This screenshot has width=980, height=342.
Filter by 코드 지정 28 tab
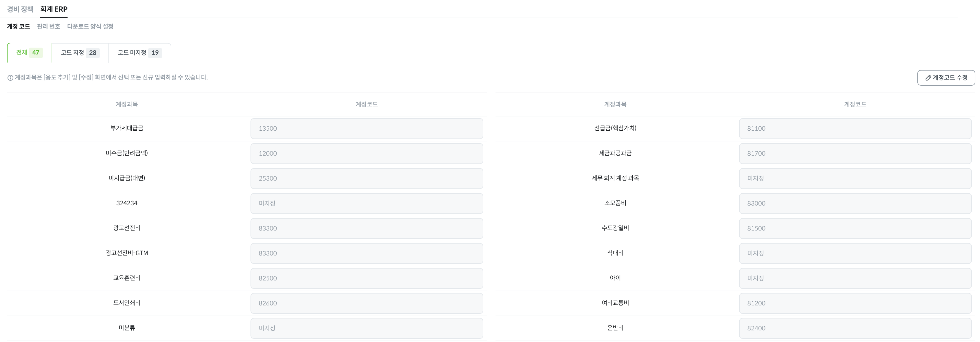pos(80,53)
